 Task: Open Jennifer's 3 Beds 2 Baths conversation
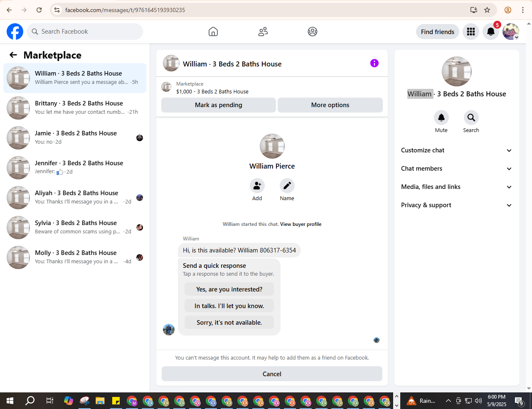pyautogui.click(x=75, y=168)
